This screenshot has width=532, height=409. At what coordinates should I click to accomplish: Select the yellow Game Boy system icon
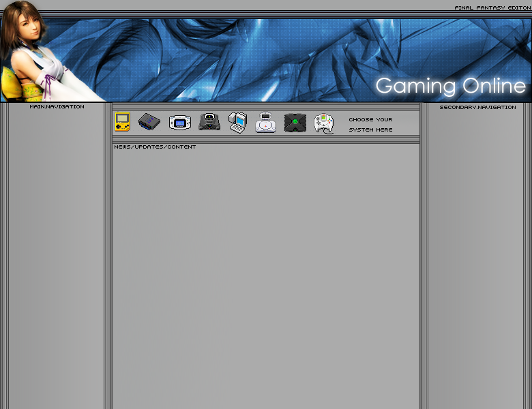tap(123, 122)
